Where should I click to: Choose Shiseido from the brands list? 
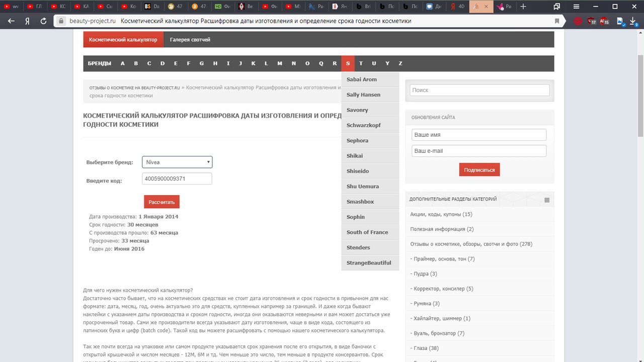370,171
